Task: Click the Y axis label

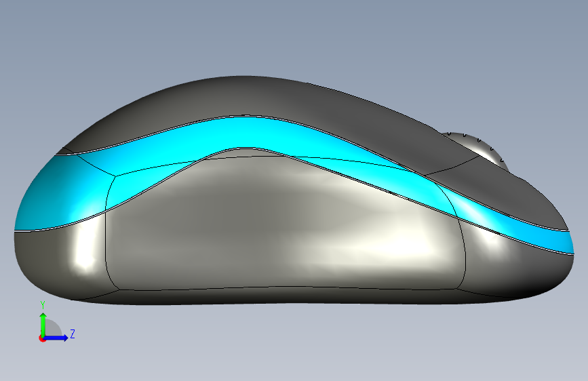Action: tap(43, 306)
